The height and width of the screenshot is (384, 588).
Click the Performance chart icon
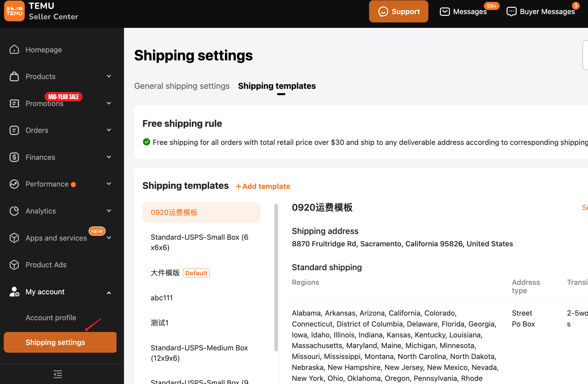14,184
